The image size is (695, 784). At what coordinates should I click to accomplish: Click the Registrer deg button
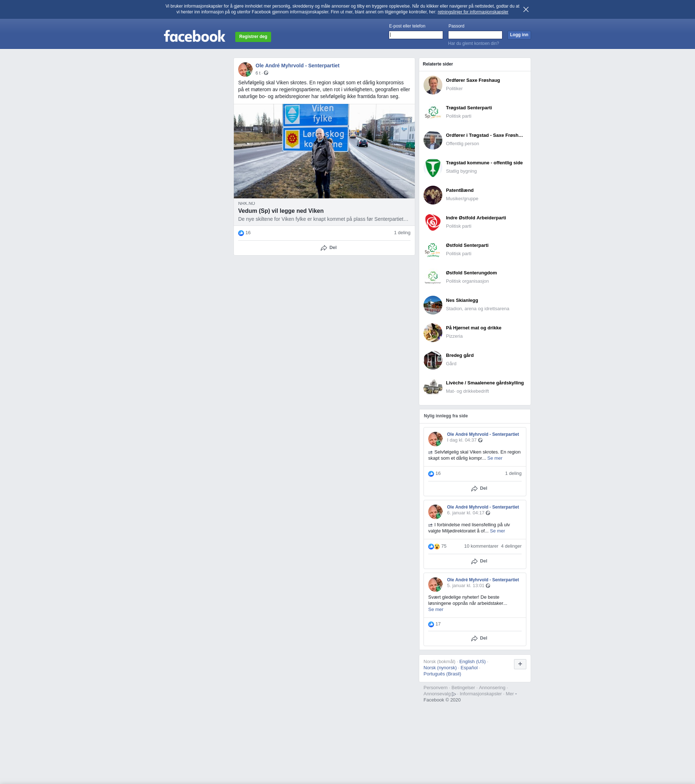coord(253,37)
